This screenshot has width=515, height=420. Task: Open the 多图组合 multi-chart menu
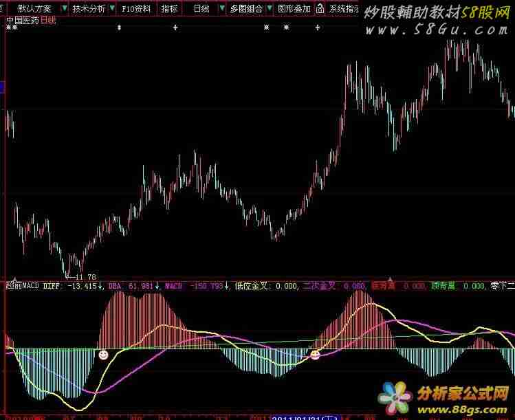click(246, 9)
